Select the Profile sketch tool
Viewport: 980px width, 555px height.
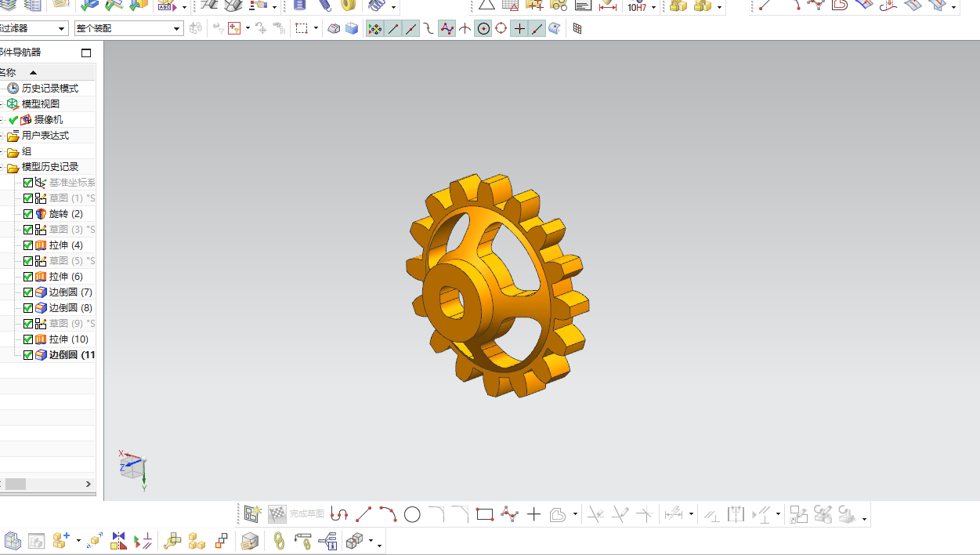click(x=338, y=515)
